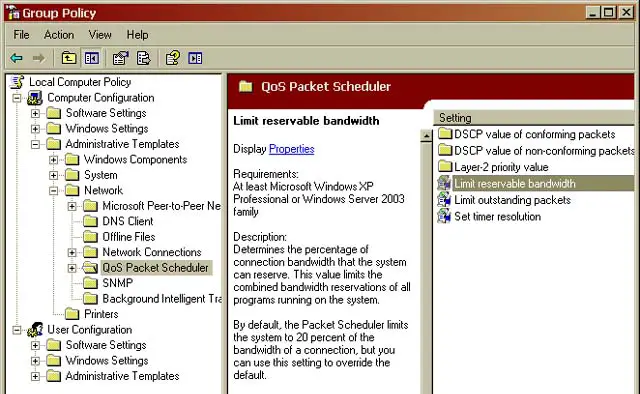The width and height of the screenshot is (640, 394).
Task: Click the Computer Configuration computer icon
Action: [35, 98]
